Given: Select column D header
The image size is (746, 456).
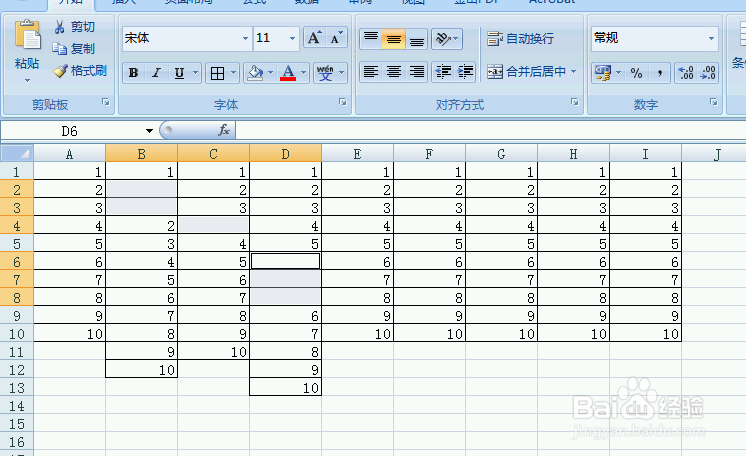Looking at the screenshot, I should point(285,154).
